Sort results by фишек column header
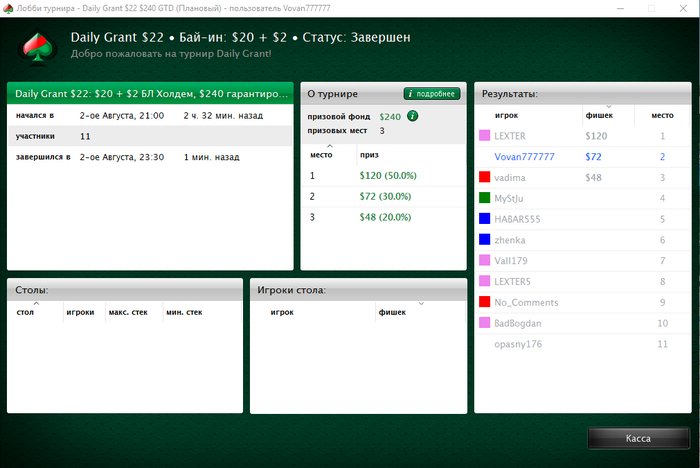 coord(608,115)
